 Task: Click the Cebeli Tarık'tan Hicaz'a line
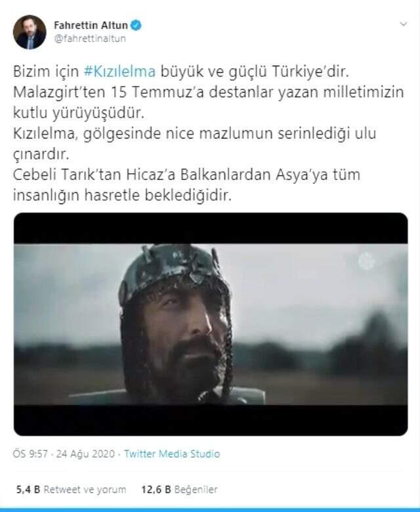click(x=186, y=175)
